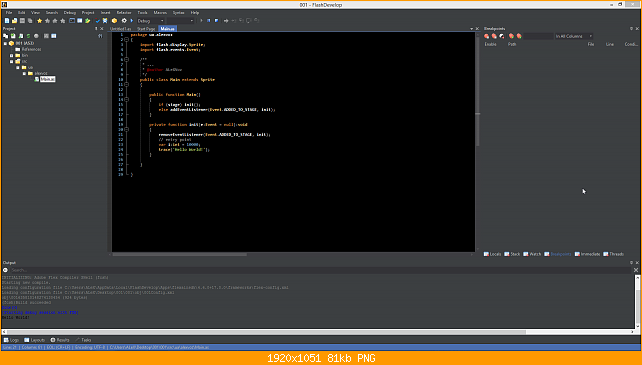The width and height of the screenshot is (642, 365).
Task: Click the orange box build project icon
Action: click(x=114, y=20)
